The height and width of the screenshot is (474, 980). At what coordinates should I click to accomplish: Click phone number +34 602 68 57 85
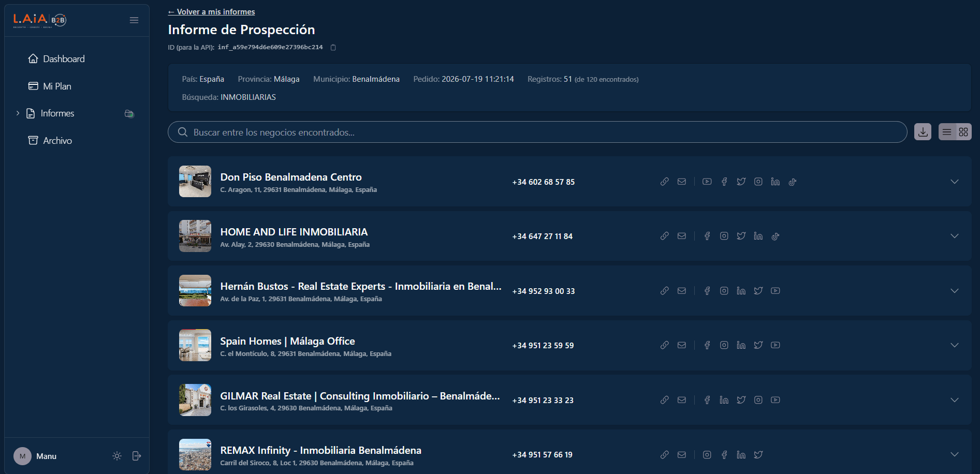tap(544, 182)
